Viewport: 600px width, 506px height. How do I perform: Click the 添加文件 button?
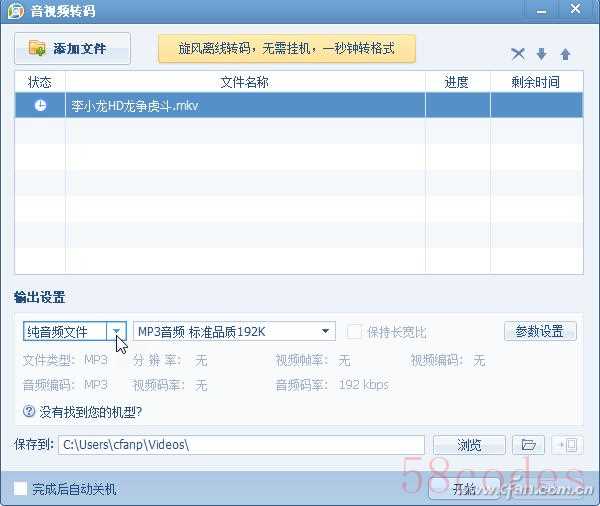click(73, 48)
